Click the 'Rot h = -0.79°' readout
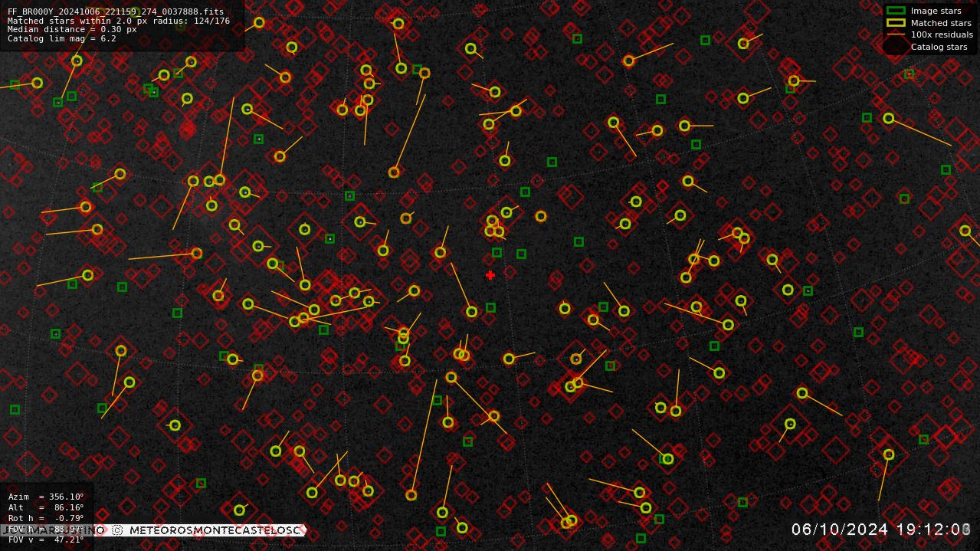Viewport: 980px width, 551px height. 46,518
